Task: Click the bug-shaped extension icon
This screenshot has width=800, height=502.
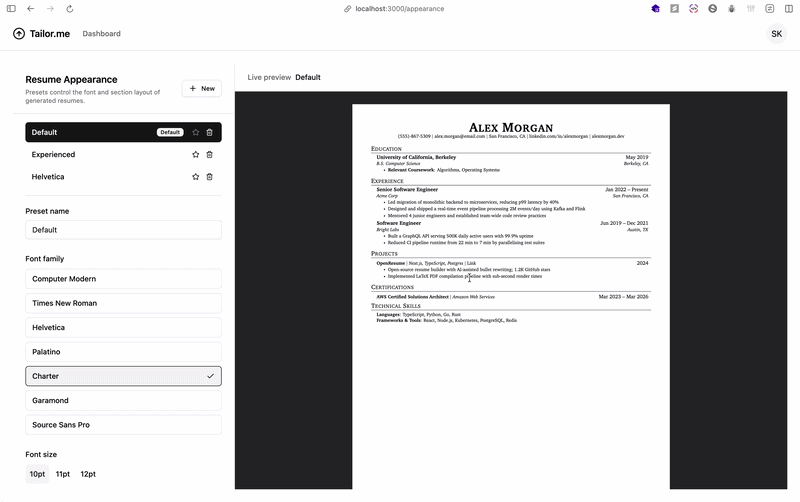Action: 732,9
